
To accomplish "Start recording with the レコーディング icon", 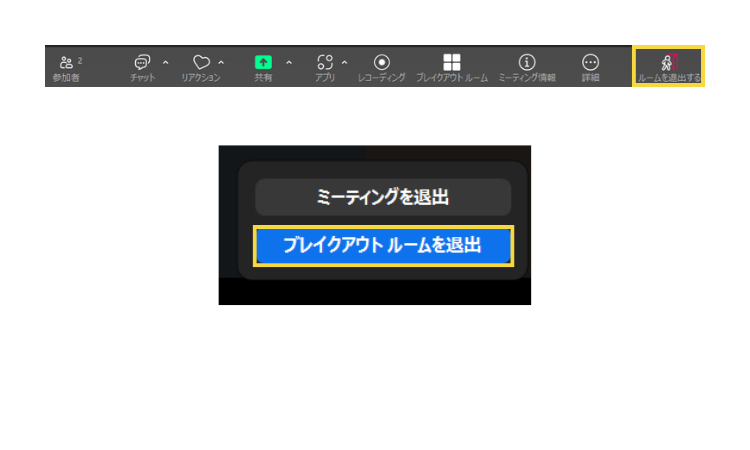I will (382, 62).
